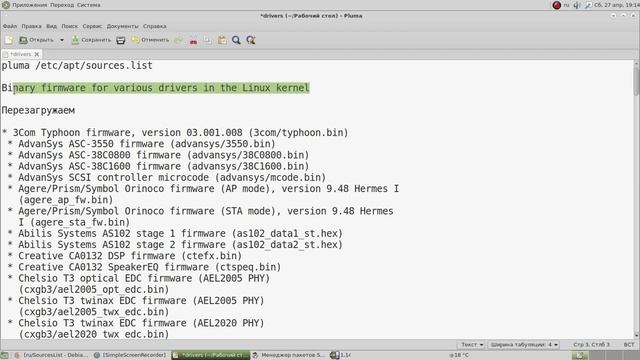The image size is (640, 360).
Task: Click the highlighted 'Binary firmware for various drivers' line
Action: click(155, 88)
